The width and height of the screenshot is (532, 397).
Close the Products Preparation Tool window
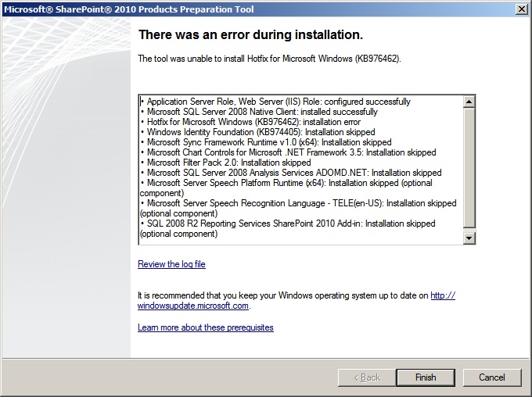coord(521,8)
